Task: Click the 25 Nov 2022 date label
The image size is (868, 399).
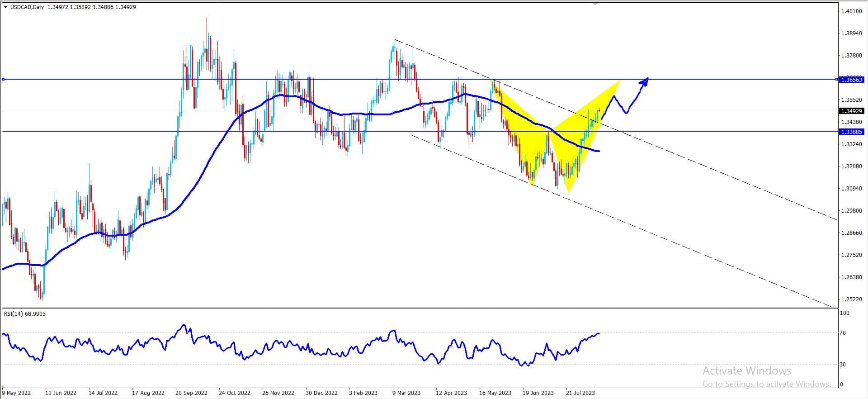Action: (x=278, y=393)
